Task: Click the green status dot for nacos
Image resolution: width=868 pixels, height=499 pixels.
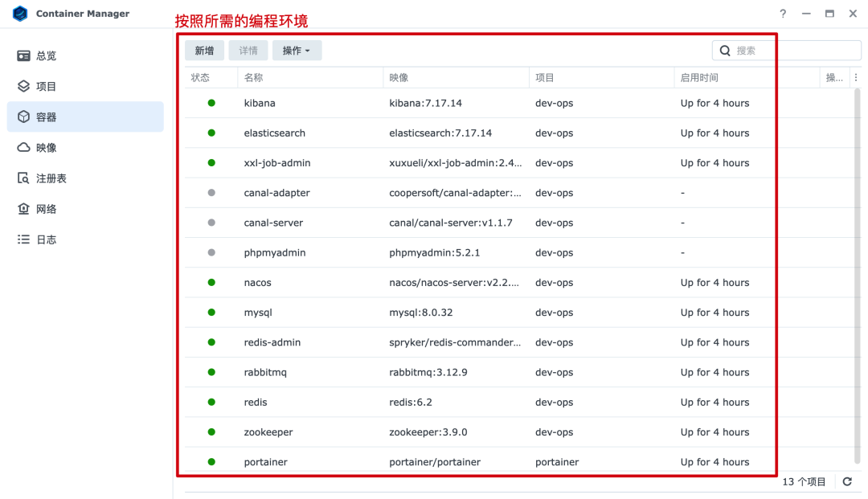Action: (x=211, y=282)
